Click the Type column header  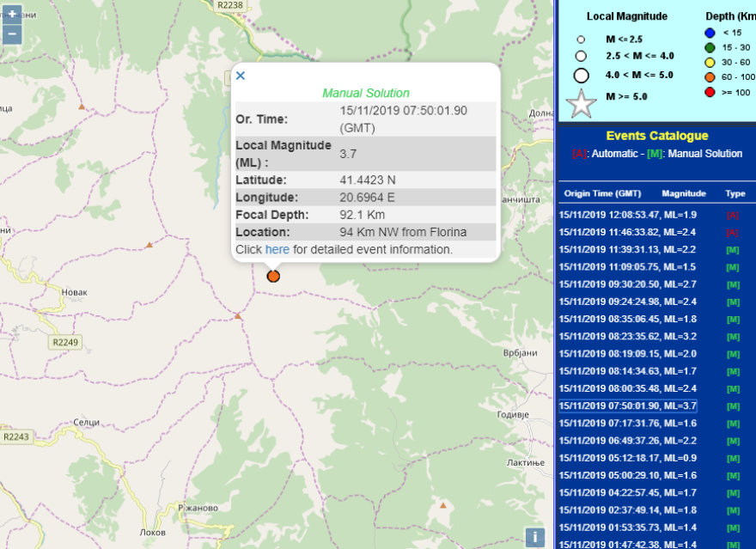coord(735,193)
